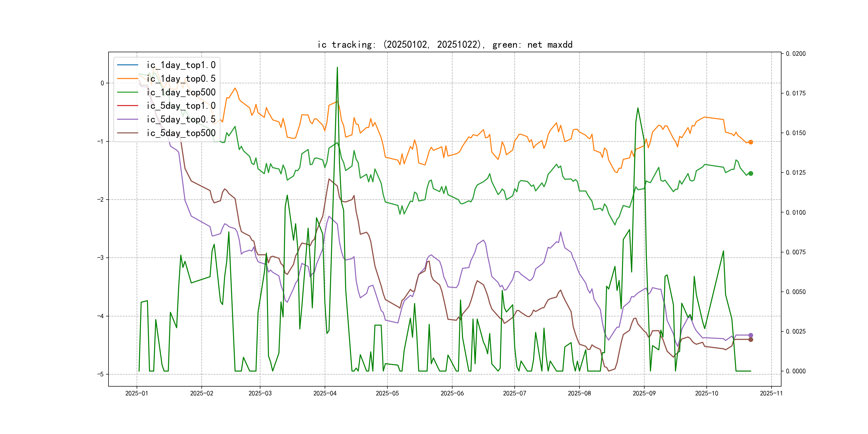This screenshot has width=868, height=434.
Task: Click the -5 left-axis tick label
Action: point(100,374)
